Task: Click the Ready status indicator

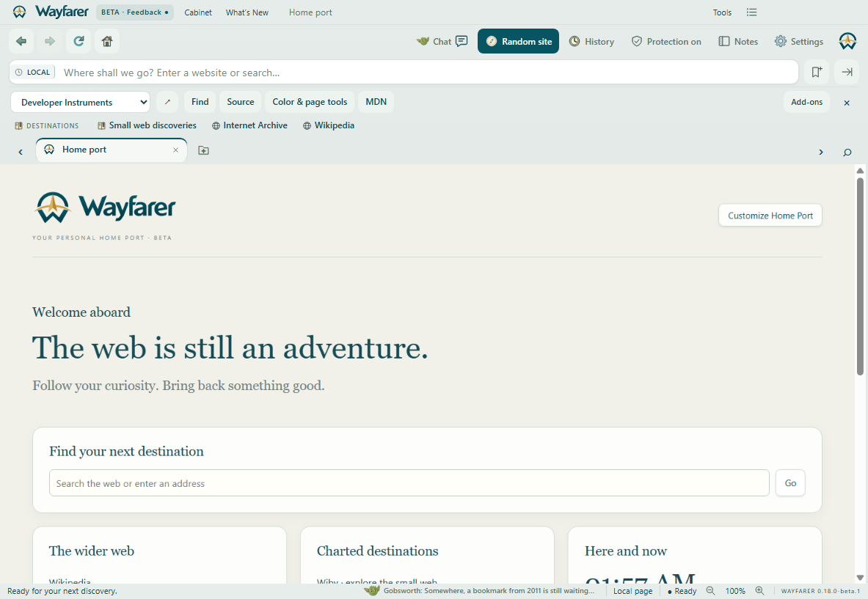Action: click(x=682, y=591)
